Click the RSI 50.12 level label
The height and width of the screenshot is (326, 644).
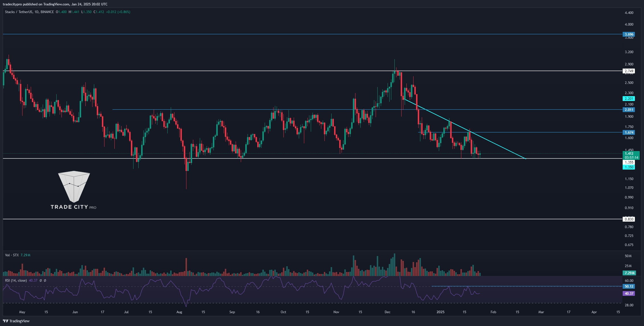tap(629, 286)
